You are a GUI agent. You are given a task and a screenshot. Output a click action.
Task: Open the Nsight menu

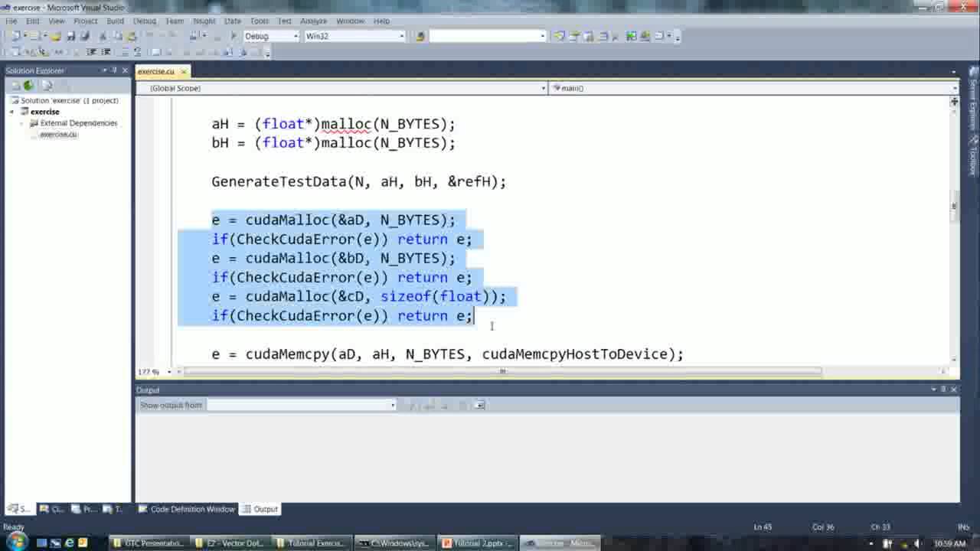click(204, 21)
